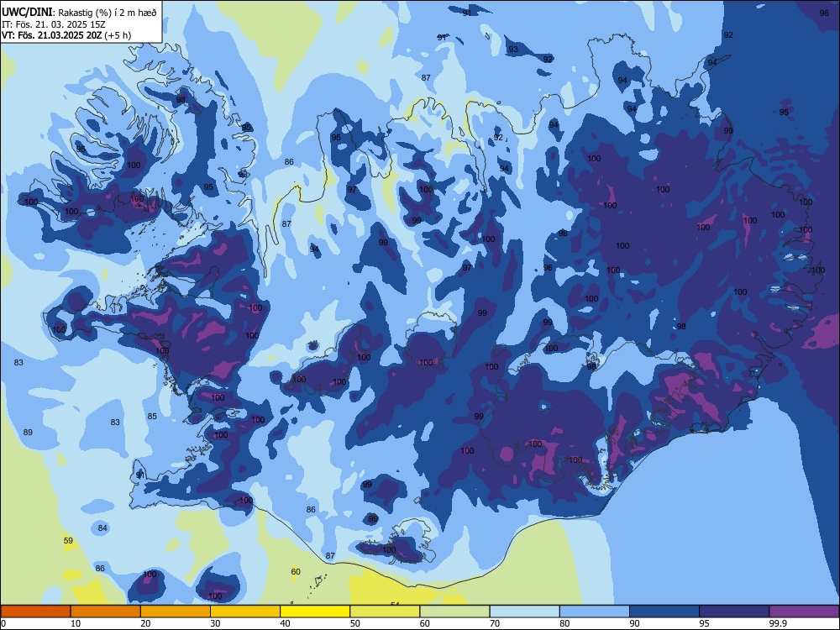Click the bright yellow 40–50 legend swatch
The width and height of the screenshot is (840, 630).
pos(315,612)
